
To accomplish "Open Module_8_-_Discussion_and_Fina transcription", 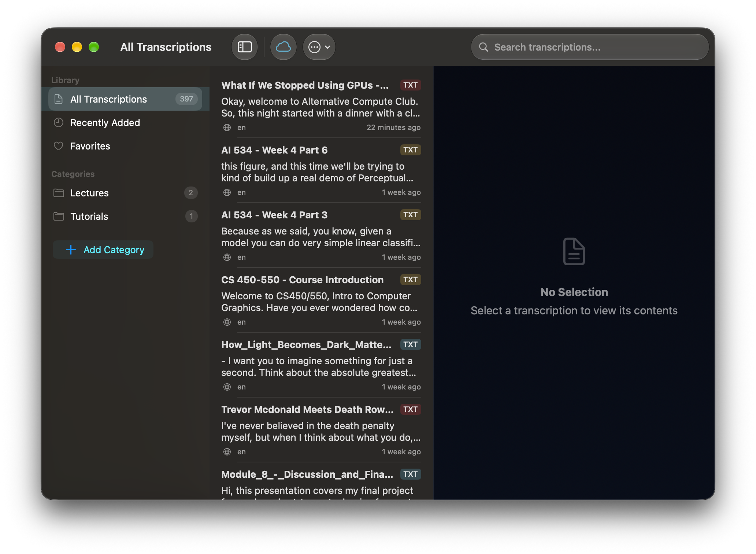I will [321, 481].
